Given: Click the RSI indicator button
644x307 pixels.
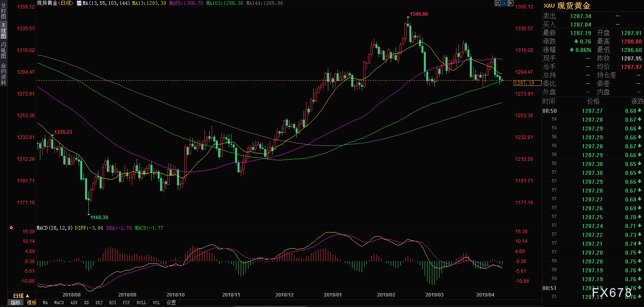Looking at the screenshot, I should click(113, 303).
